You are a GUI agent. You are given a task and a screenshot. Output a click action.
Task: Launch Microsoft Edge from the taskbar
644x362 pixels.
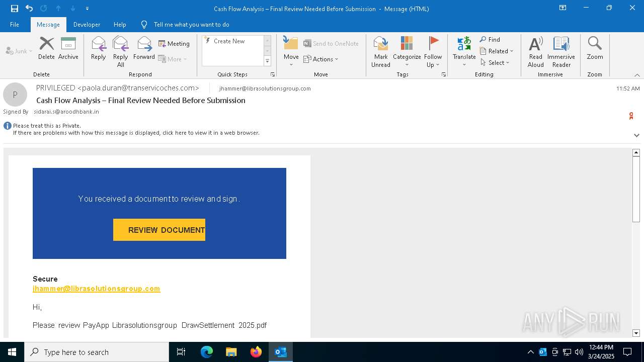coord(207,352)
